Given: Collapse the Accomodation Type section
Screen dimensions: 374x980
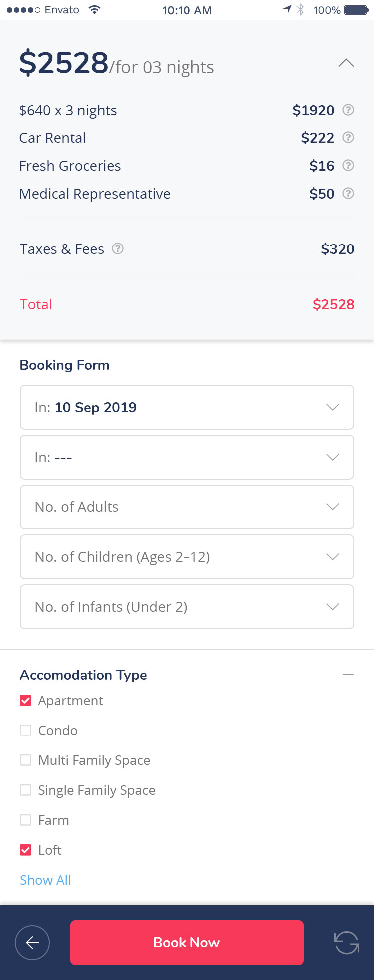Looking at the screenshot, I should pyautogui.click(x=348, y=675).
